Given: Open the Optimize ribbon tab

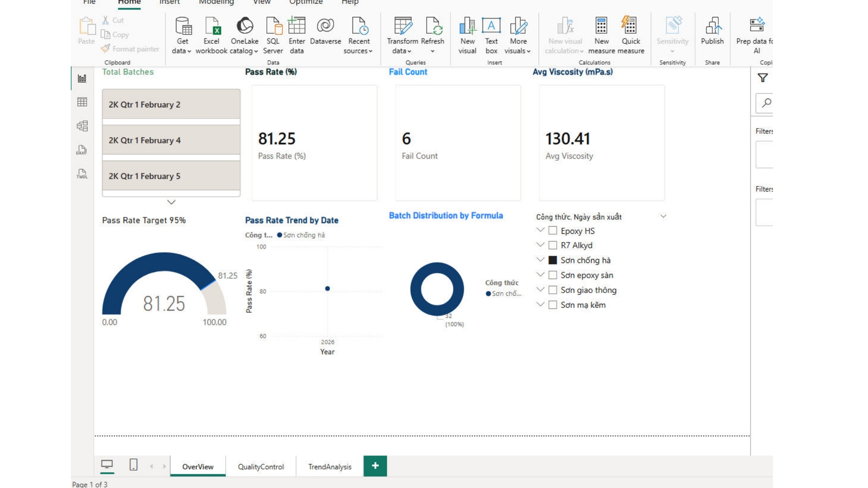Looking at the screenshot, I should coord(306,3).
